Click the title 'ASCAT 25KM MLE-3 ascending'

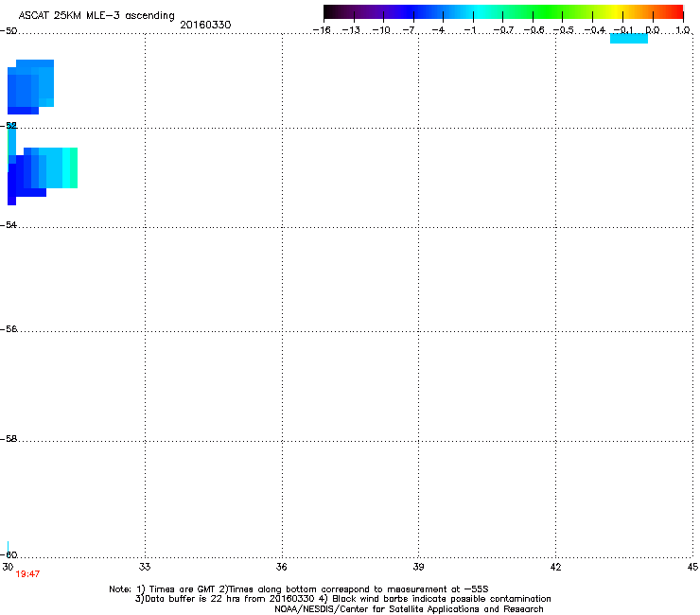click(x=96, y=16)
